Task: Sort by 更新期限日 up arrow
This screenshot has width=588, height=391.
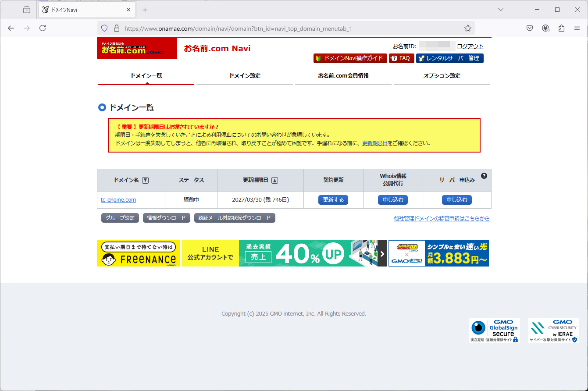Action: click(x=274, y=180)
